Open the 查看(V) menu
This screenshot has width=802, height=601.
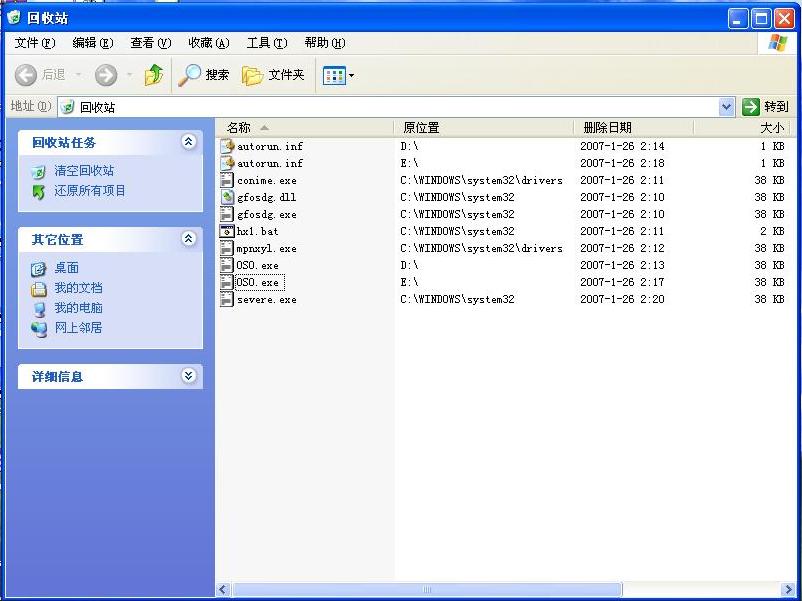coord(150,43)
